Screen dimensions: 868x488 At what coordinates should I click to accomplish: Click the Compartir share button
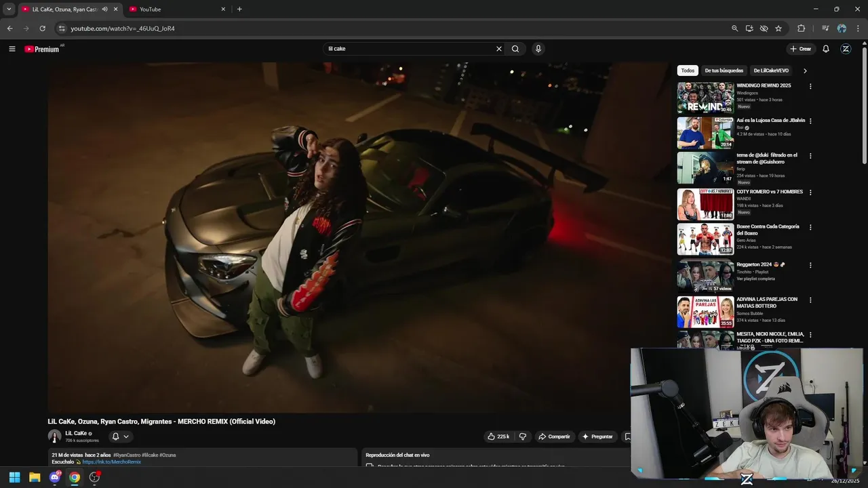(x=554, y=436)
